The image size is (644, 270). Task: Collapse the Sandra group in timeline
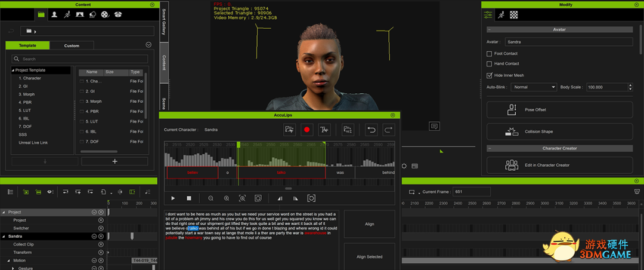(4, 237)
